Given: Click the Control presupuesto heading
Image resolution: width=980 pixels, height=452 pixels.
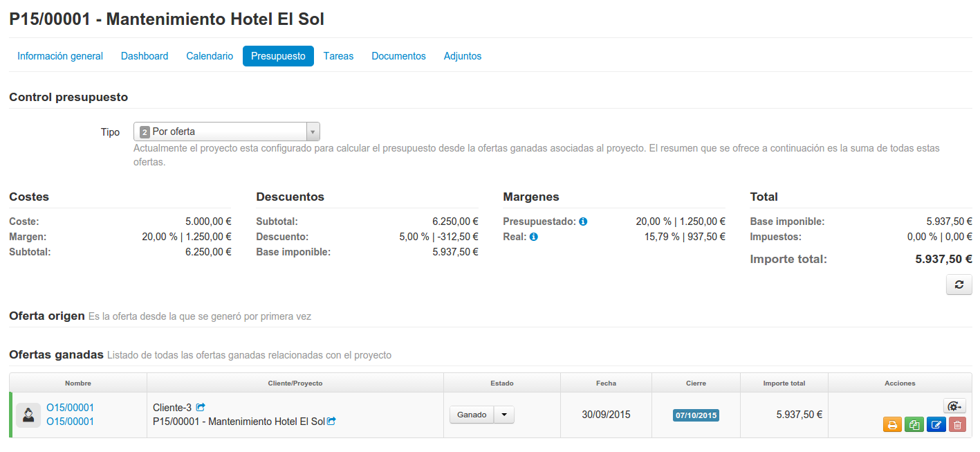Looking at the screenshot, I should coord(68,98).
